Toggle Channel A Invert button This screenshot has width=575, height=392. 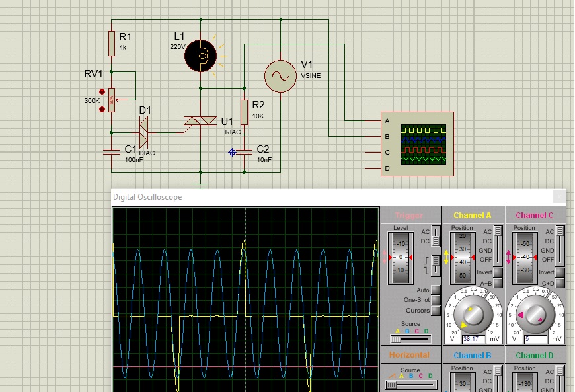(498, 272)
